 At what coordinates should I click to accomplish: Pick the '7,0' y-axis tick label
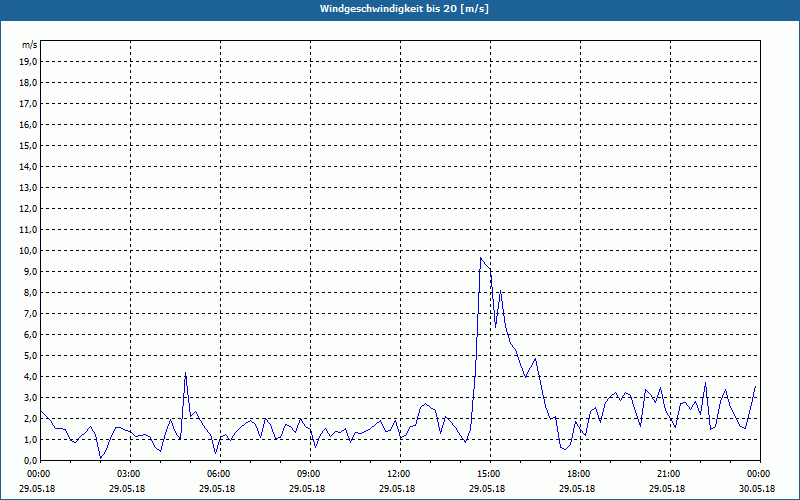click(x=30, y=314)
